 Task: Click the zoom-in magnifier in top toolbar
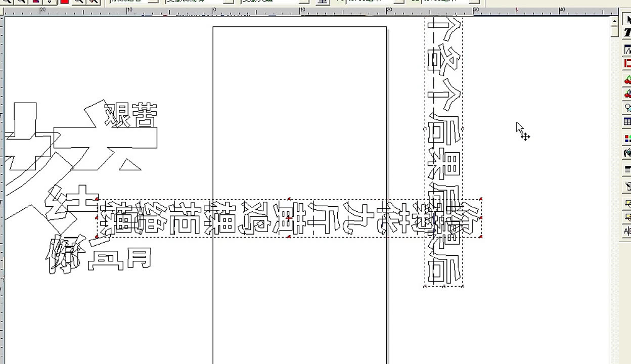[7, 2]
